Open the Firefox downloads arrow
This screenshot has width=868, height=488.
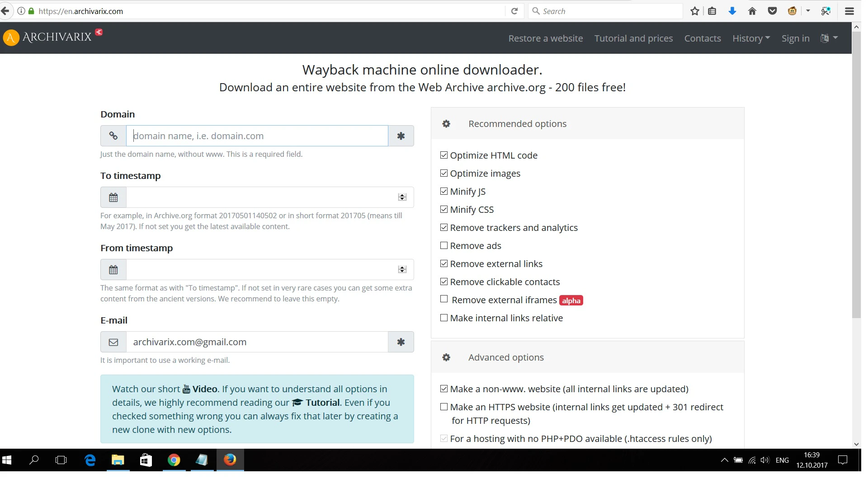732,11
